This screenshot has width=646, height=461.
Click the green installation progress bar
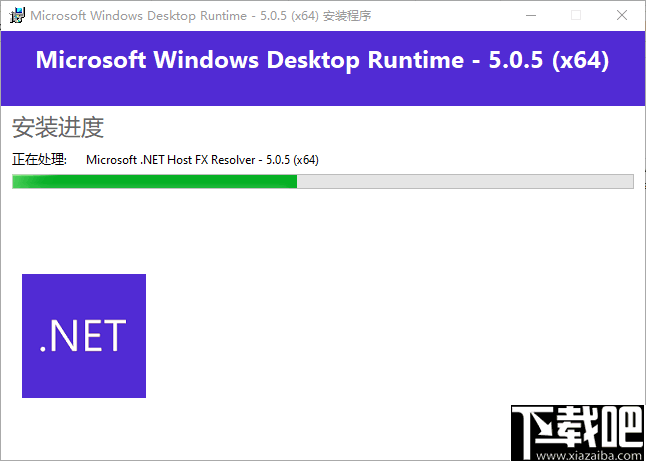tap(323, 181)
